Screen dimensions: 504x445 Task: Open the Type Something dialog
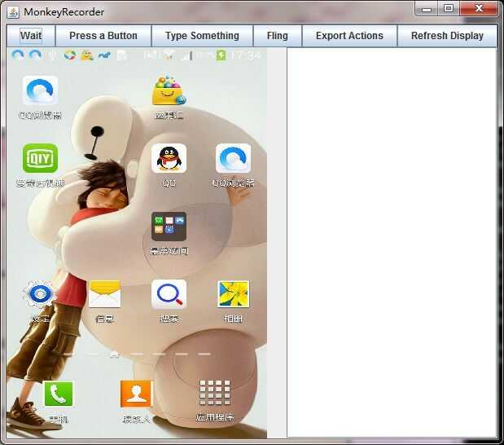(x=202, y=35)
